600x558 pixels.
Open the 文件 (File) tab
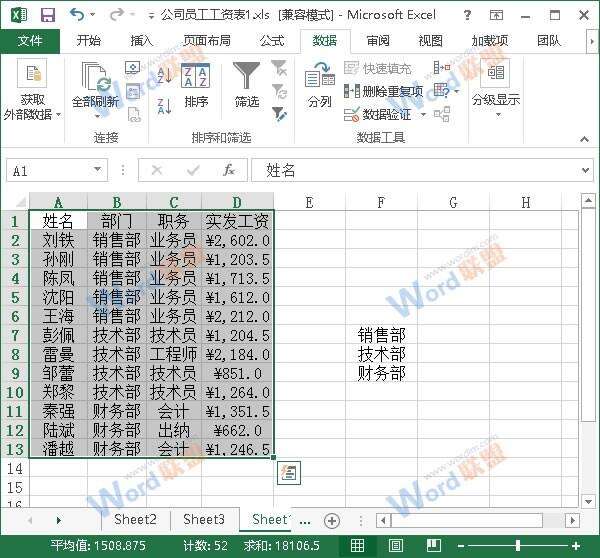pyautogui.click(x=30, y=41)
